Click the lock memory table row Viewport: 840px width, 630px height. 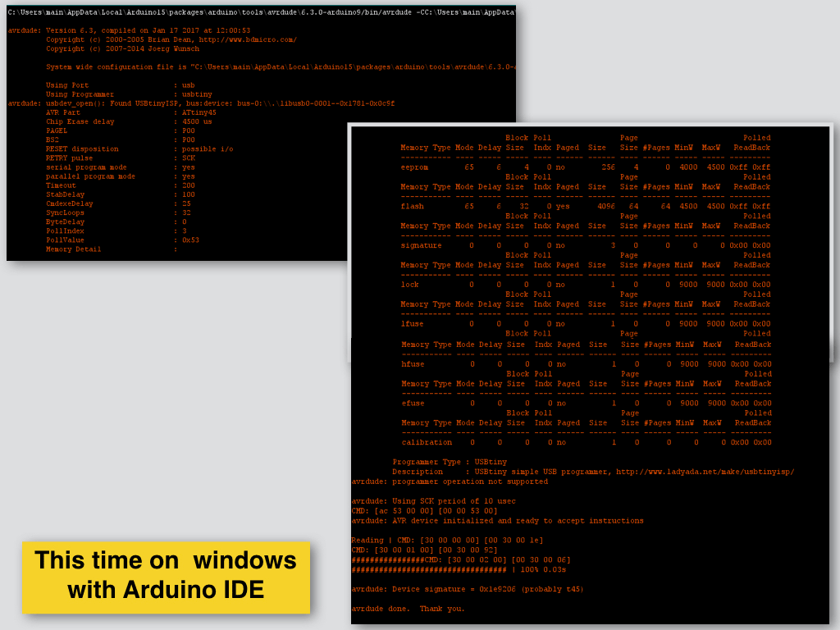point(586,285)
